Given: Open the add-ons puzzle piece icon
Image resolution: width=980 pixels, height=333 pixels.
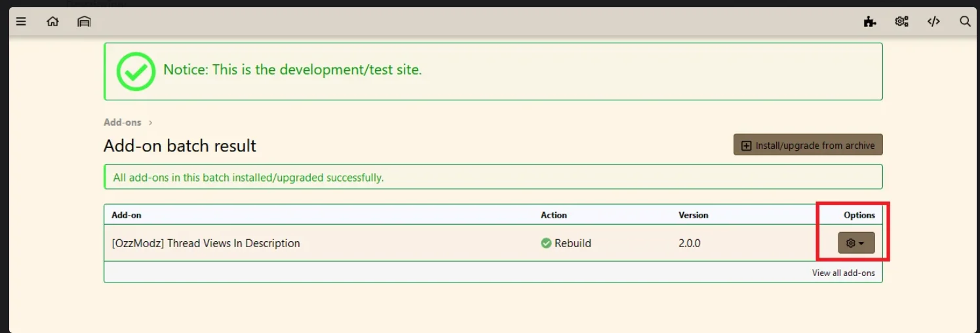Looking at the screenshot, I should [869, 22].
